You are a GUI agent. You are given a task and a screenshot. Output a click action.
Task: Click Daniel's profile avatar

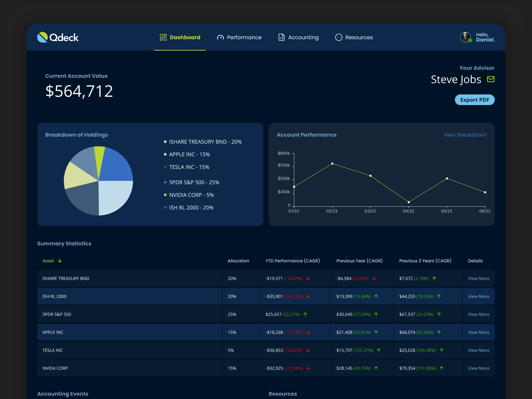[465, 37]
